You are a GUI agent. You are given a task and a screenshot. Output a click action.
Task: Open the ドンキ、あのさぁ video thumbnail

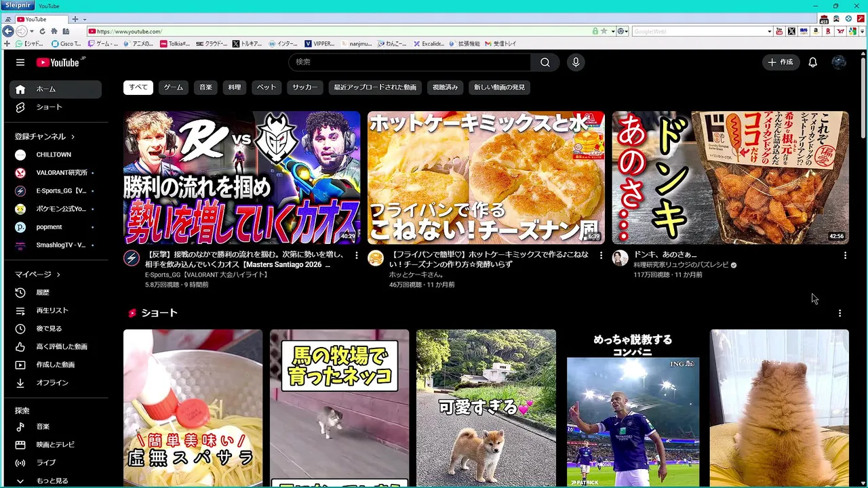730,178
